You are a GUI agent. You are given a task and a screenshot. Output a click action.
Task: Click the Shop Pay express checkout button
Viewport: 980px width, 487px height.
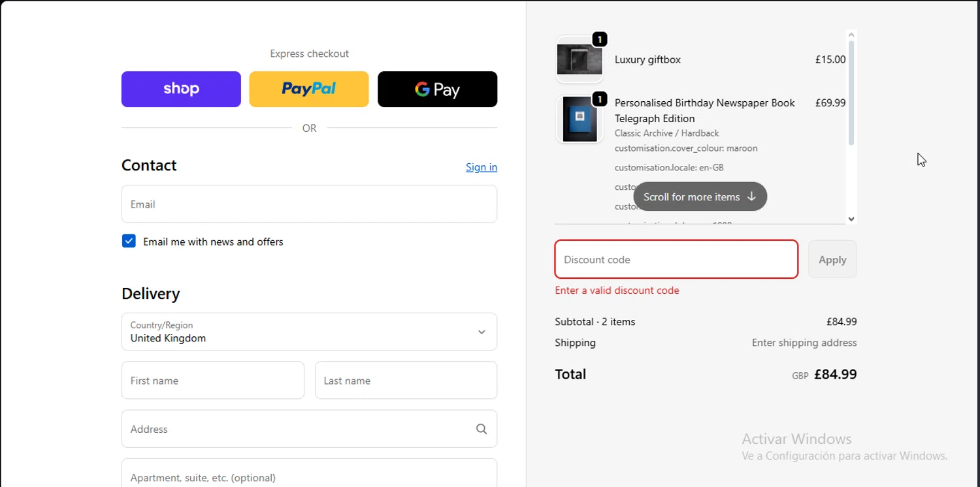tap(181, 89)
